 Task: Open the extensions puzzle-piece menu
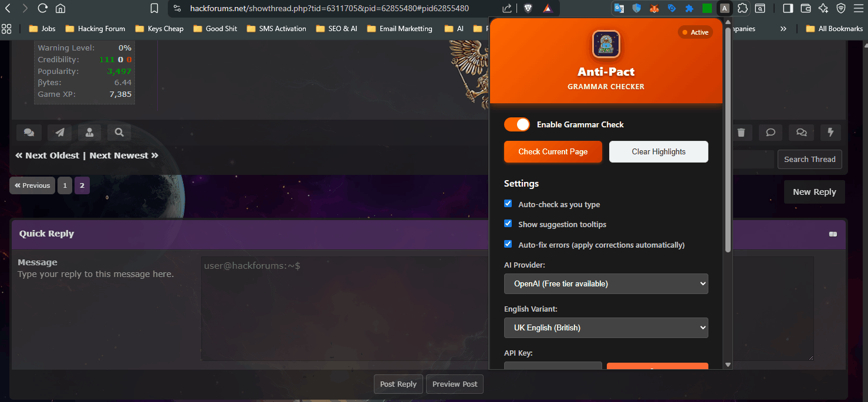(x=742, y=8)
